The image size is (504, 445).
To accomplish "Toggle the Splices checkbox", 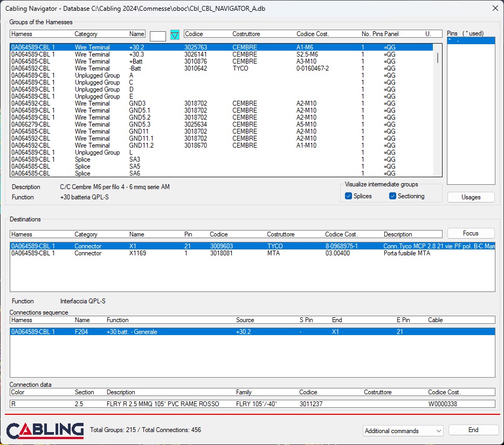I will tap(348, 196).
